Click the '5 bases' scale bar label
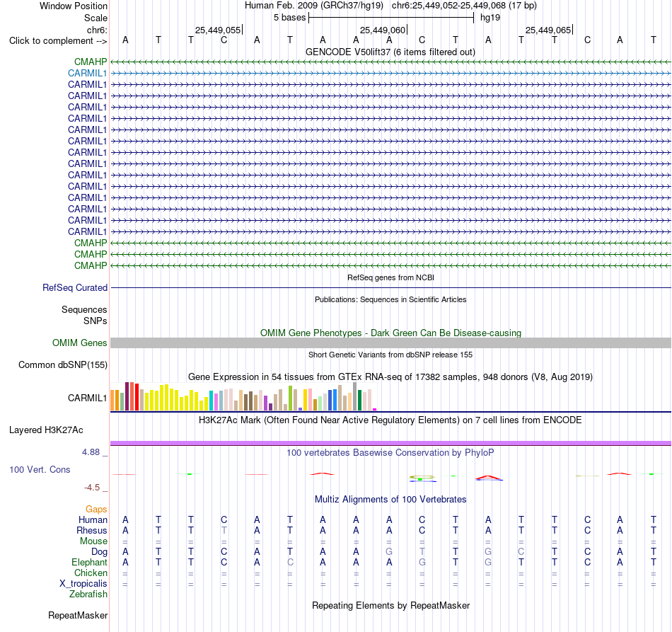Screen dimensions: 672x632 coord(290,18)
